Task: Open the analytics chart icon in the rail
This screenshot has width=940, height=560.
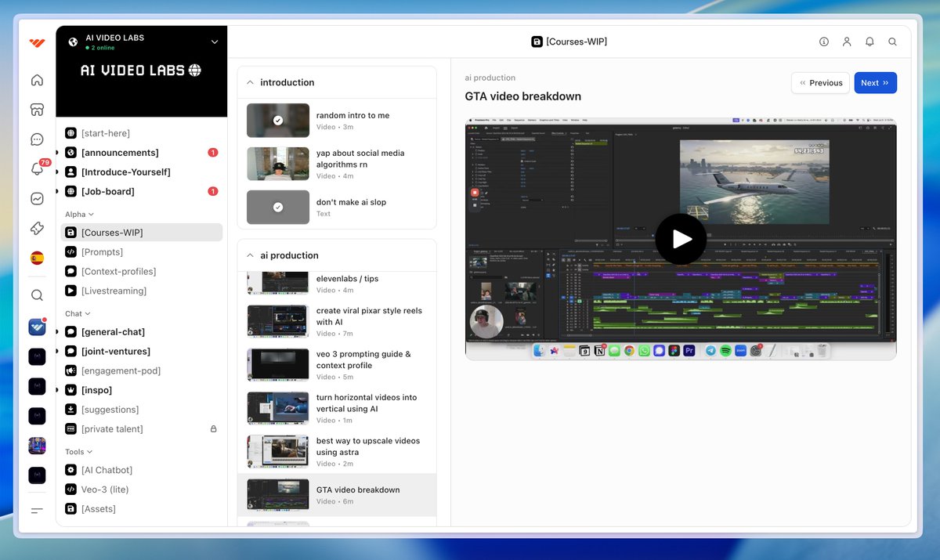Action: click(x=37, y=199)
